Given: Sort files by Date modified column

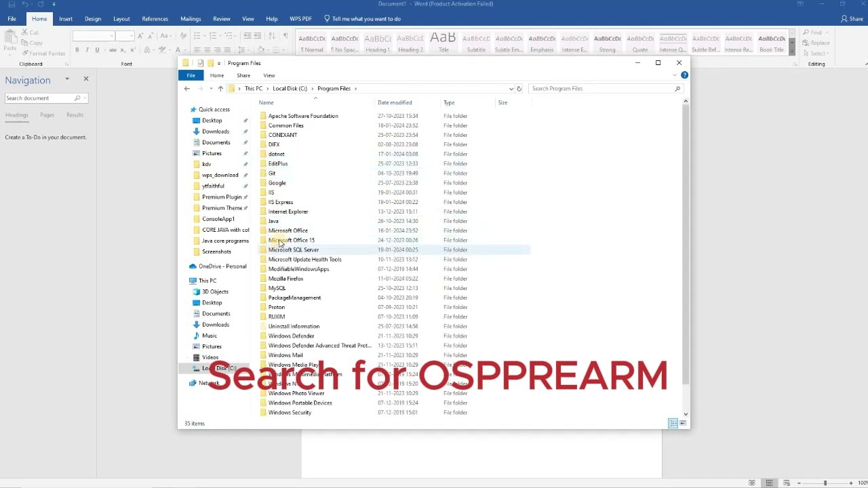Looking at the screenshot, I should [x=395, y=103].
